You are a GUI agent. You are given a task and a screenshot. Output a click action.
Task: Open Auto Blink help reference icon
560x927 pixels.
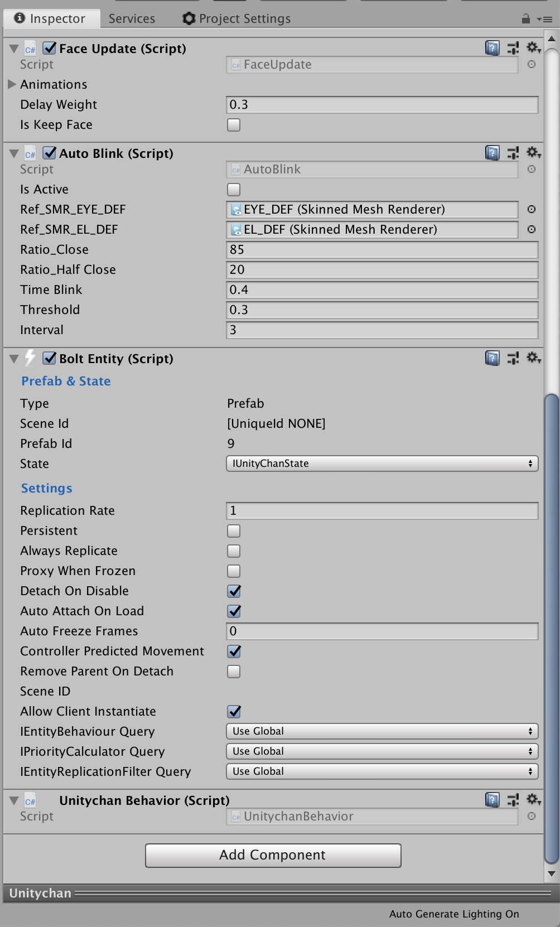tap(493, 153)
